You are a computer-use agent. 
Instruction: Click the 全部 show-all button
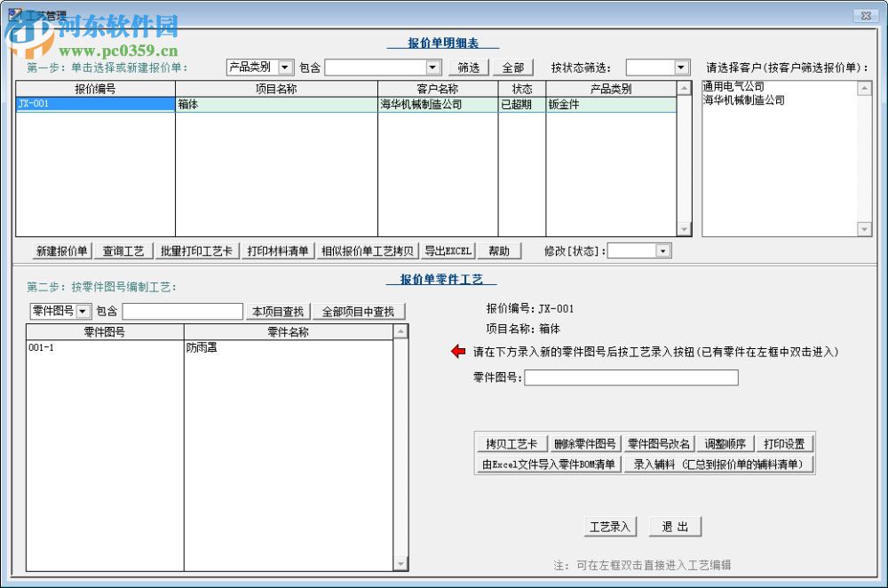[513, 68]
